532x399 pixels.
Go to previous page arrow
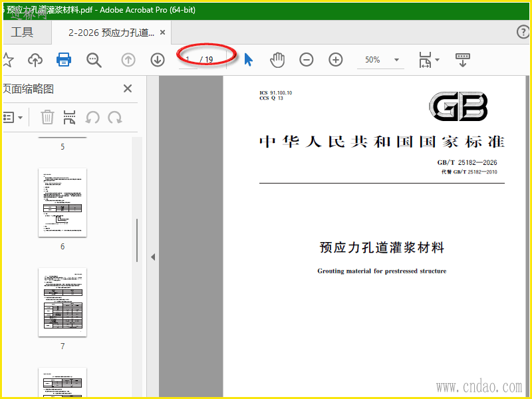[128, 60]
